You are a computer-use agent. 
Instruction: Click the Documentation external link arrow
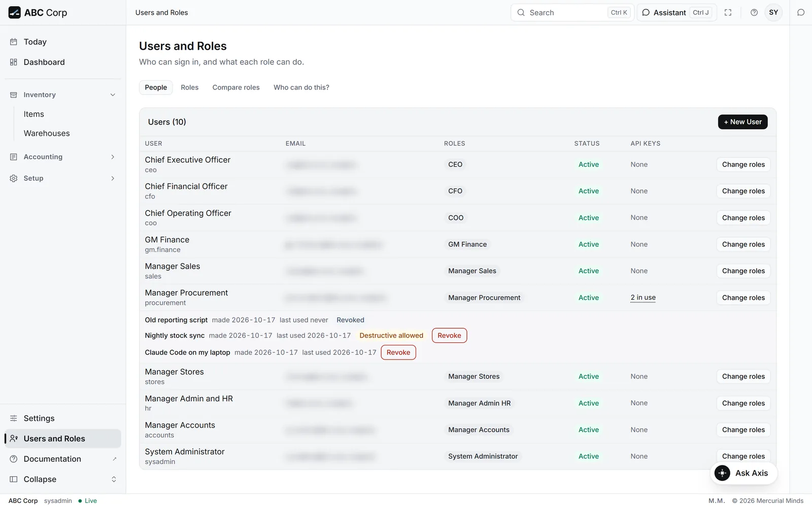coord(115,459)
